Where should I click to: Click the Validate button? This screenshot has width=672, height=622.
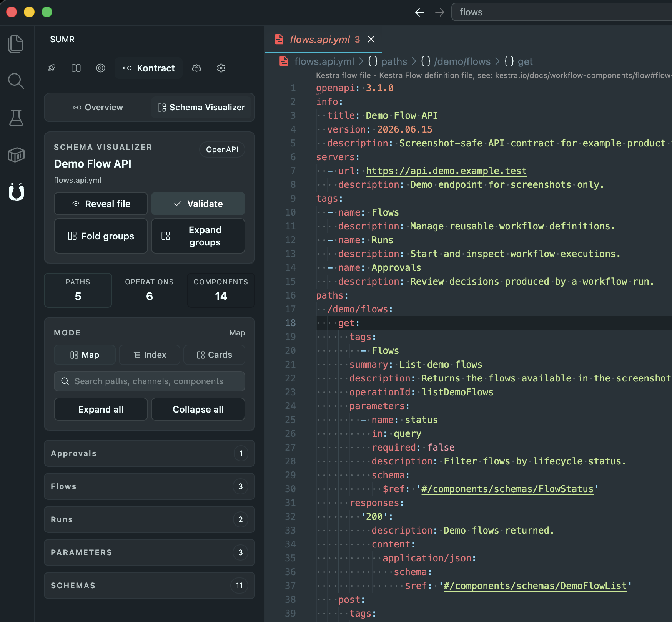pyautogui.click(x=198, y=204)
